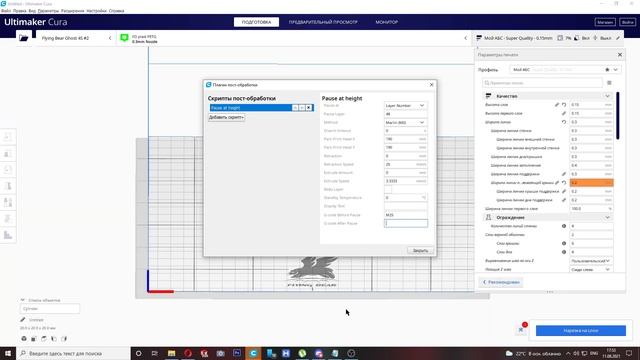Image resolution: width=640 pixels, height=360 pixels.
Task: Click the Windows taskbar search box
Action: tap(73, 353)
